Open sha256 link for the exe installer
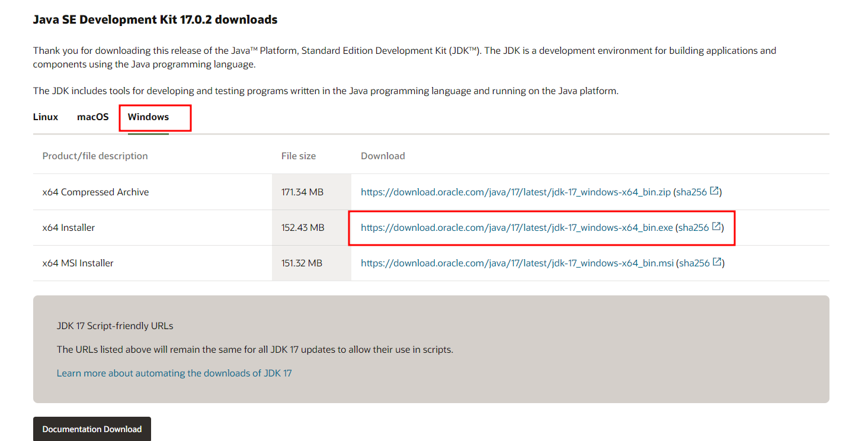868x441 pixels. pos(694,227)
